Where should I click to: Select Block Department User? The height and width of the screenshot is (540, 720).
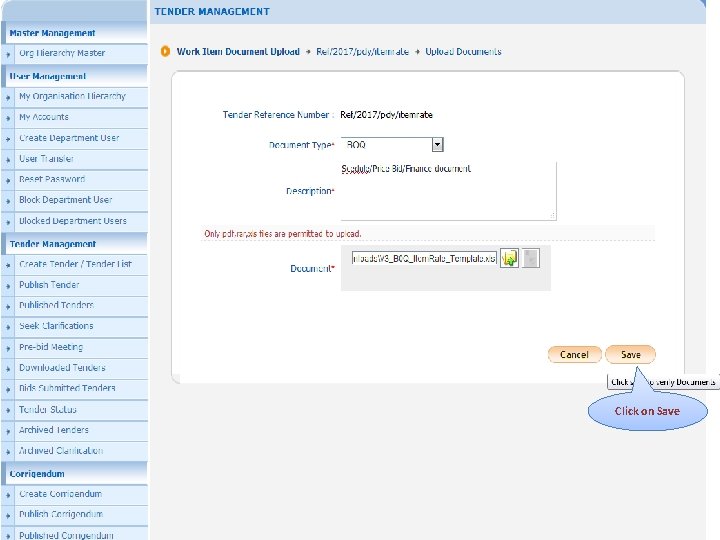point(66,200)
